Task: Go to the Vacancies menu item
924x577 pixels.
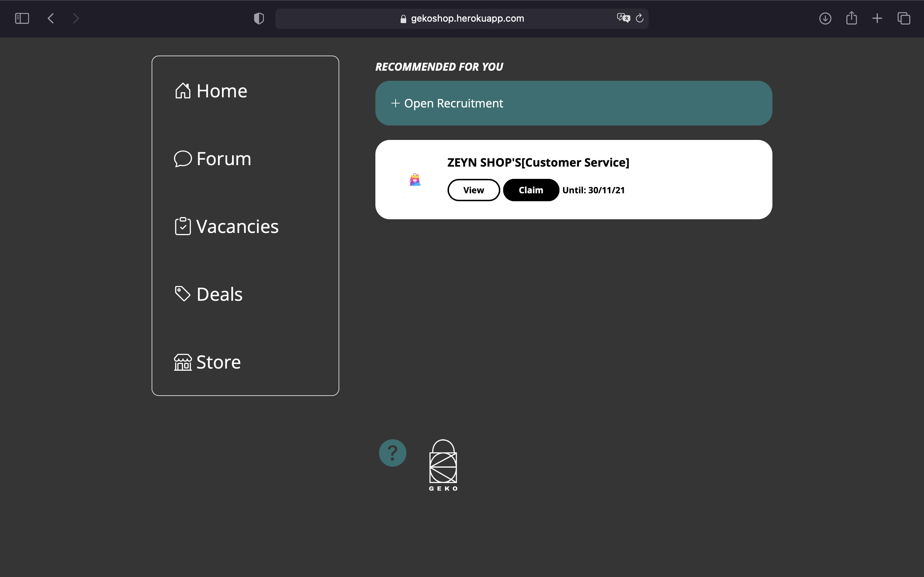Action: (237, 227)
